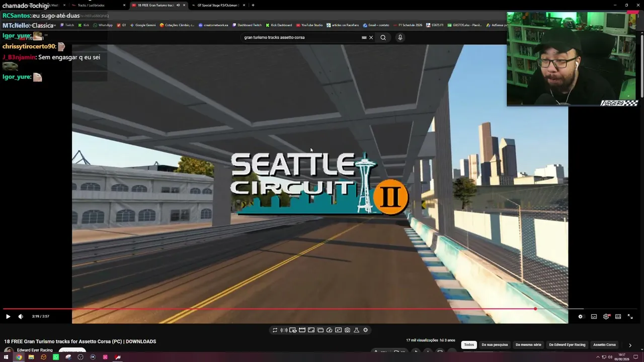Click the search field with 'gran turismo tracks assetto corsa'

pos(301,37)
